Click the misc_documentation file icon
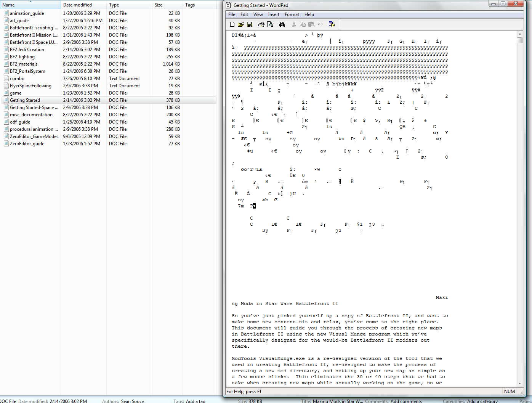The height and width of the screenshot is (403, 532). (6, 114)
